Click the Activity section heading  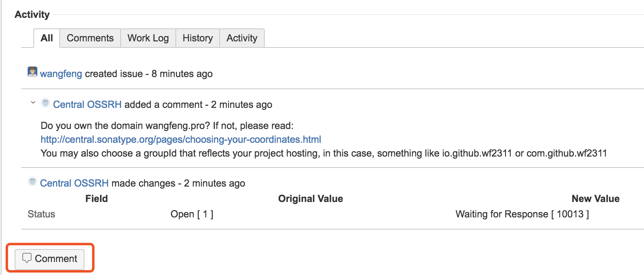coord(32,15)
